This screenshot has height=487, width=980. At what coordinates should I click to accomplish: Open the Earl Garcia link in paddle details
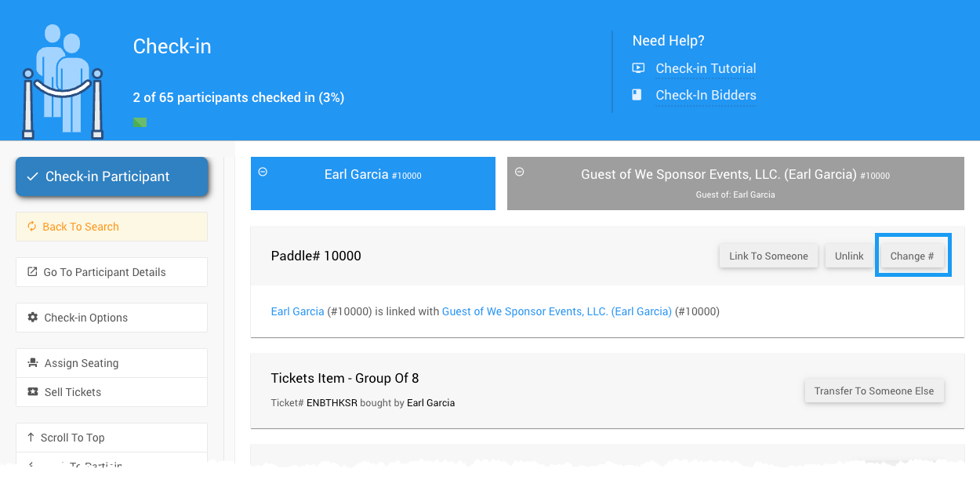pos(297,311)
